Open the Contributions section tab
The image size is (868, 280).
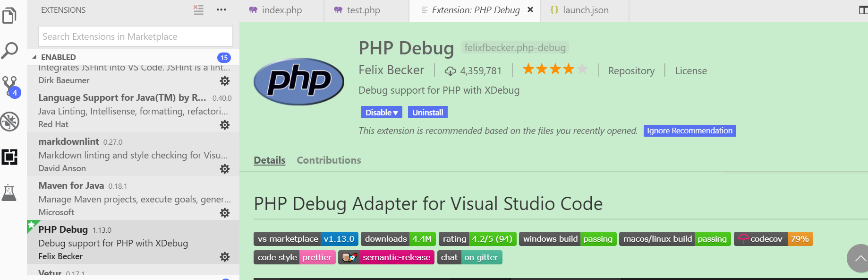tap(329, 160)
